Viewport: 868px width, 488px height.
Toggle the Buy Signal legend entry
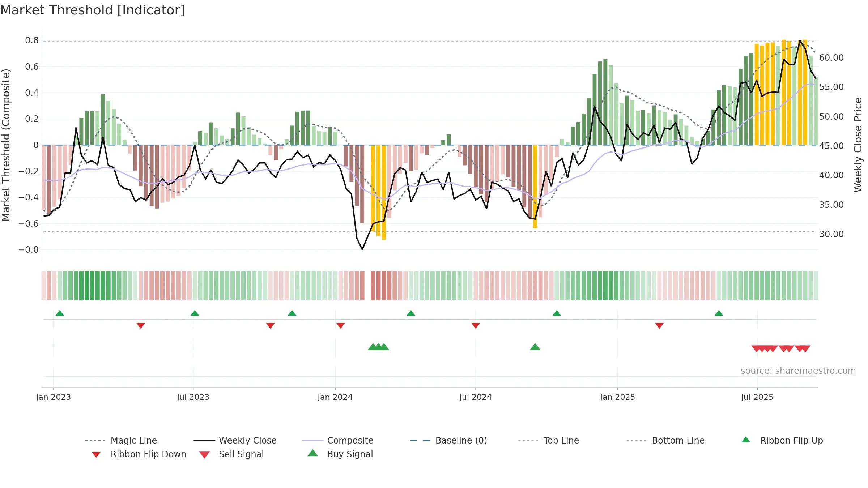click(340, 454)
